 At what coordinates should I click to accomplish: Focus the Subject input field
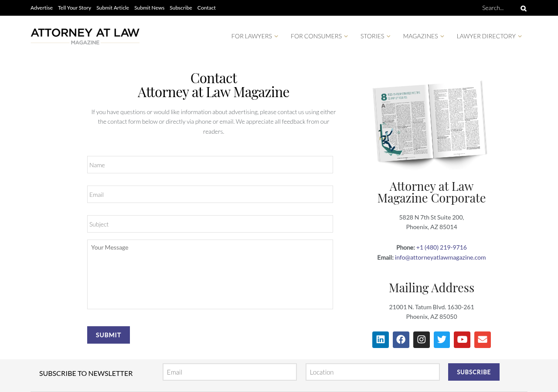210,224
